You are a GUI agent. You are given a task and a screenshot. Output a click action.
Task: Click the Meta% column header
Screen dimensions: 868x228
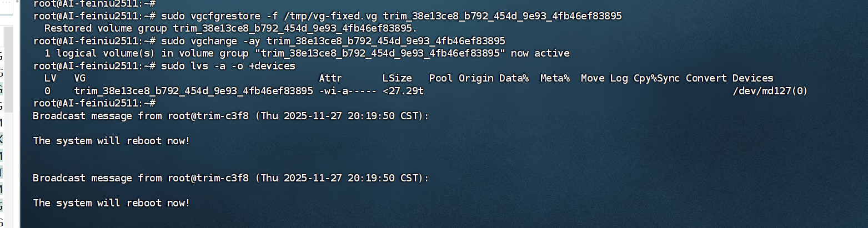[555, 78]
